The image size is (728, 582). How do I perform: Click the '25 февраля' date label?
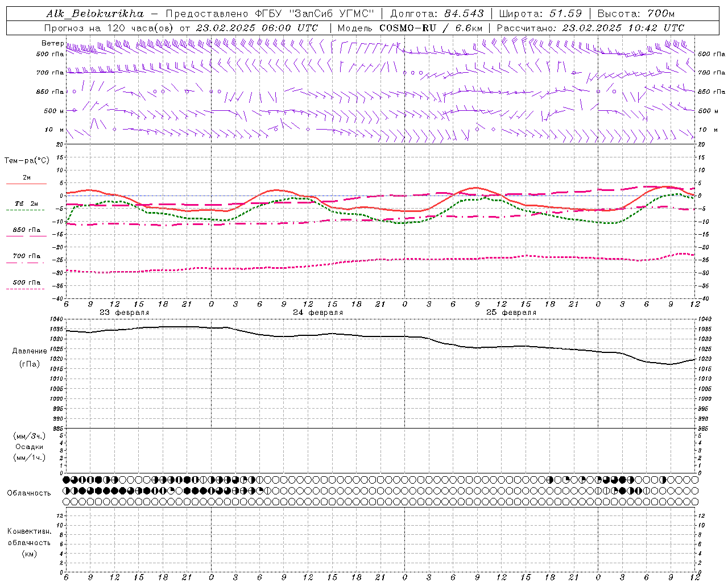511,313
